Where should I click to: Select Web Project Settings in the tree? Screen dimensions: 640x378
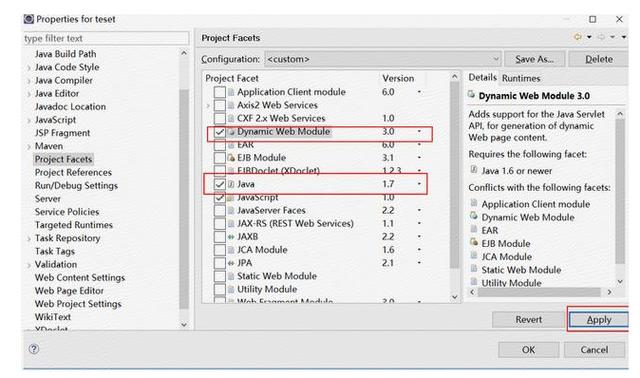pyautogui.click(x=78, y=304)
